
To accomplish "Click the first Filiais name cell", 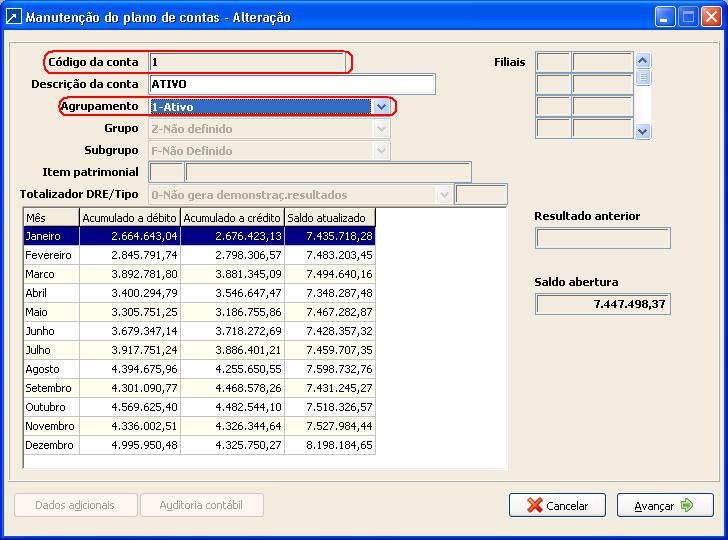I will point(603,62).
